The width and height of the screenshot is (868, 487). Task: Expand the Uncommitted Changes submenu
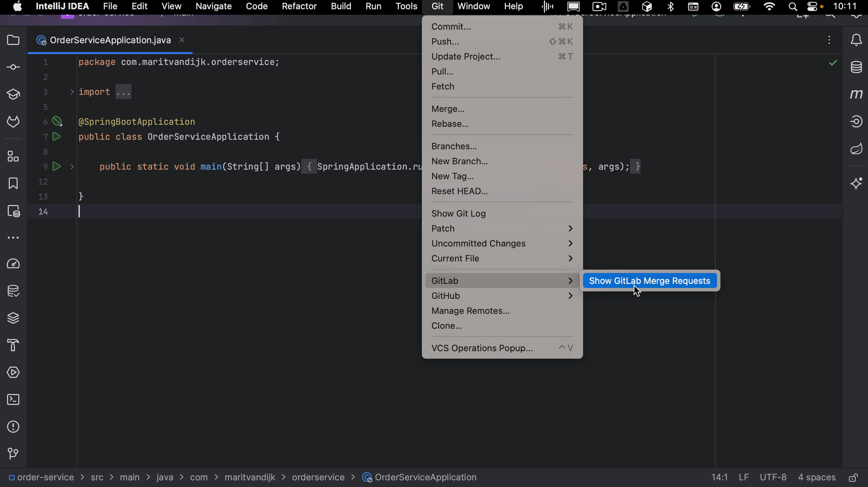(x=479, y=243)
